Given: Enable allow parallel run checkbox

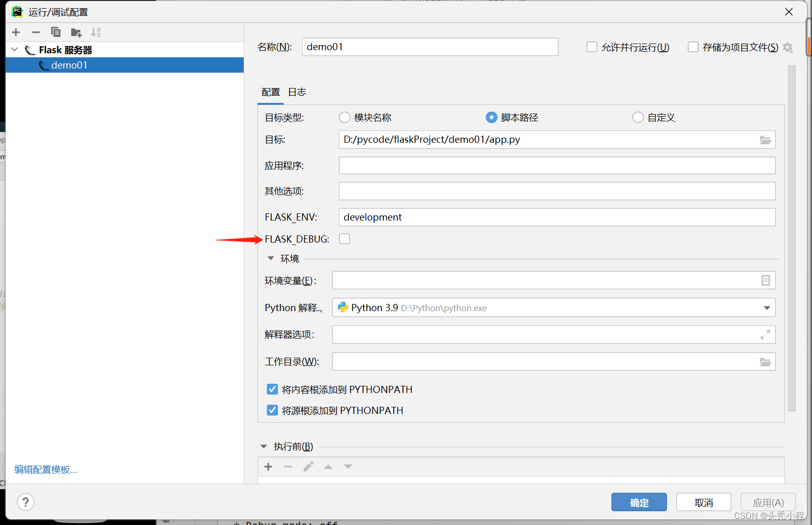Looking at the screenshot, I should pos(592,47).
